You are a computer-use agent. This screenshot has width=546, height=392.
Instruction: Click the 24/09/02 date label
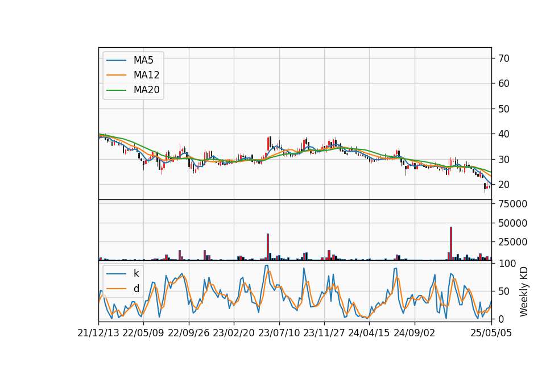pyautogui.click(x=415, y=333)
